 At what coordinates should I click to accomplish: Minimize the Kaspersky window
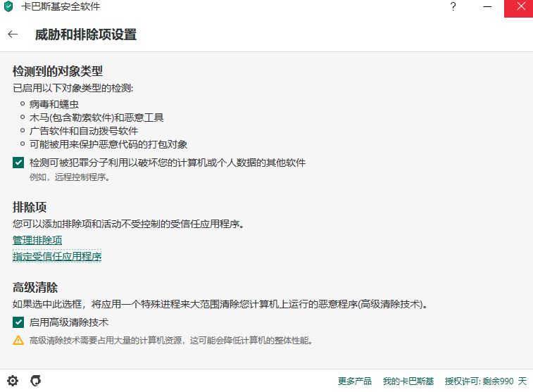(487, 6)
